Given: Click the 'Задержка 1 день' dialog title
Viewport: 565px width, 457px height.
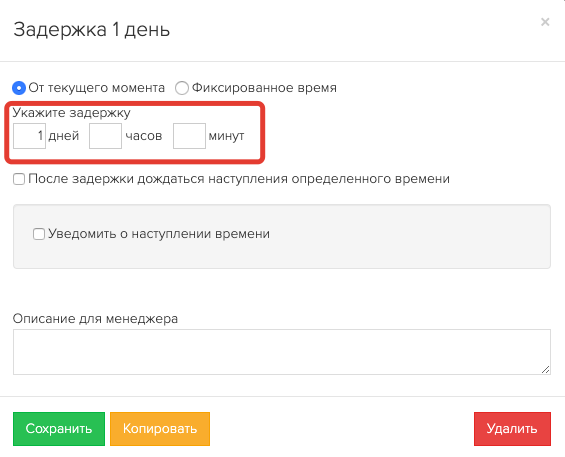Looking at the screenshot, I should pos(92,30).
